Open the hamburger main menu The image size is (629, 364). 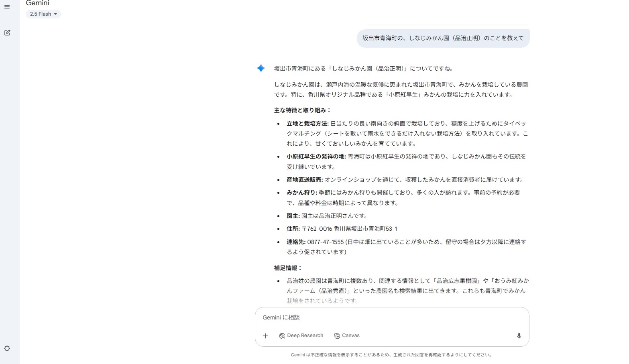click(7, 7)
